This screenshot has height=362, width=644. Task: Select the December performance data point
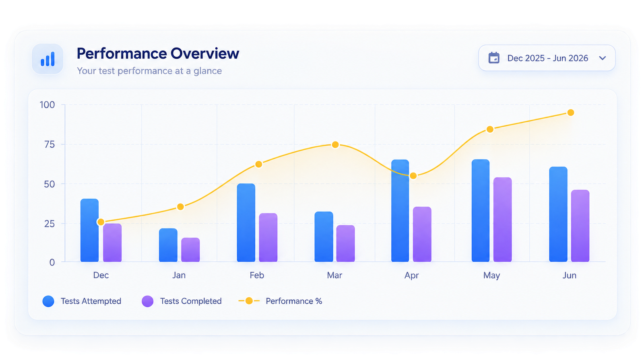point(101,222)
